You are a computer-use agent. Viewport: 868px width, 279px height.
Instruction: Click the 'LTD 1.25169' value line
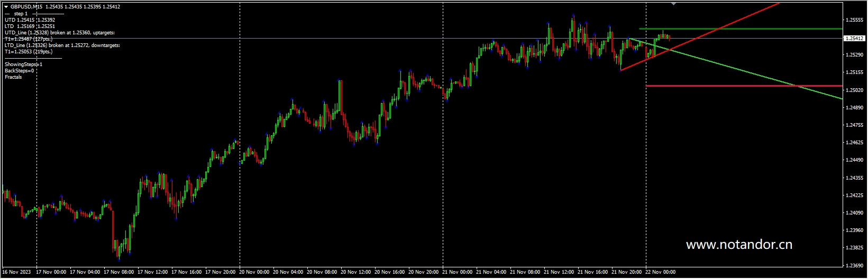tap(30, 26)
